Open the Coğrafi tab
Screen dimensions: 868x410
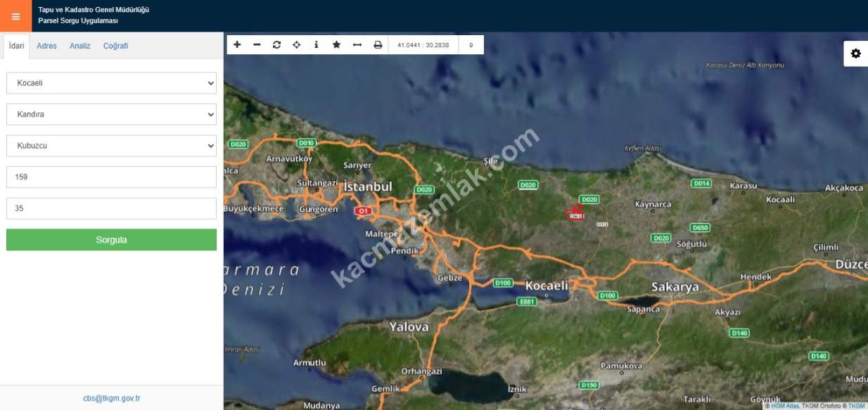[115, 46]
